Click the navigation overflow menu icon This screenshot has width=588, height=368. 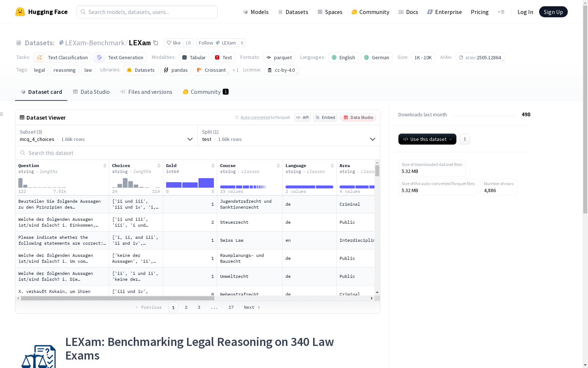501,12
